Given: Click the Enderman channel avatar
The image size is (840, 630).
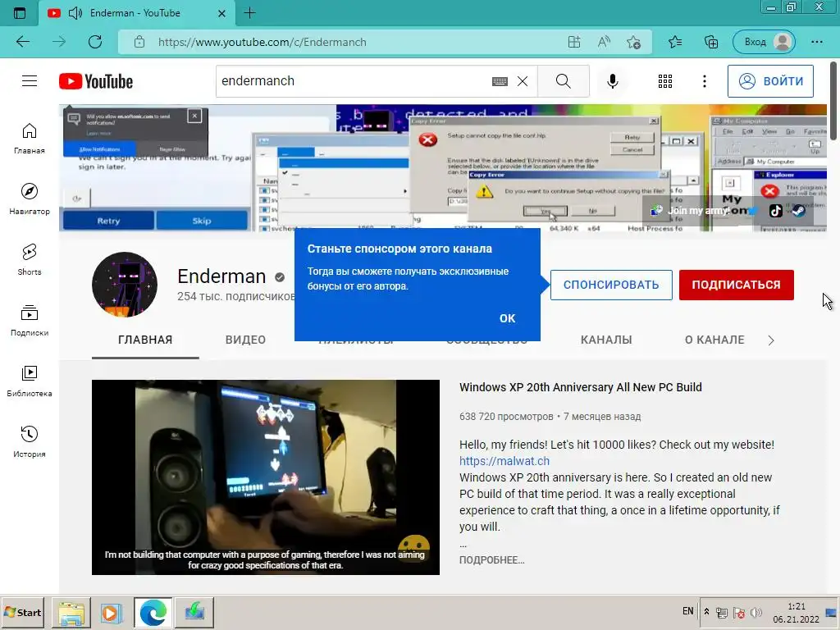Looking at the screenshot, I should pos(125,285).
